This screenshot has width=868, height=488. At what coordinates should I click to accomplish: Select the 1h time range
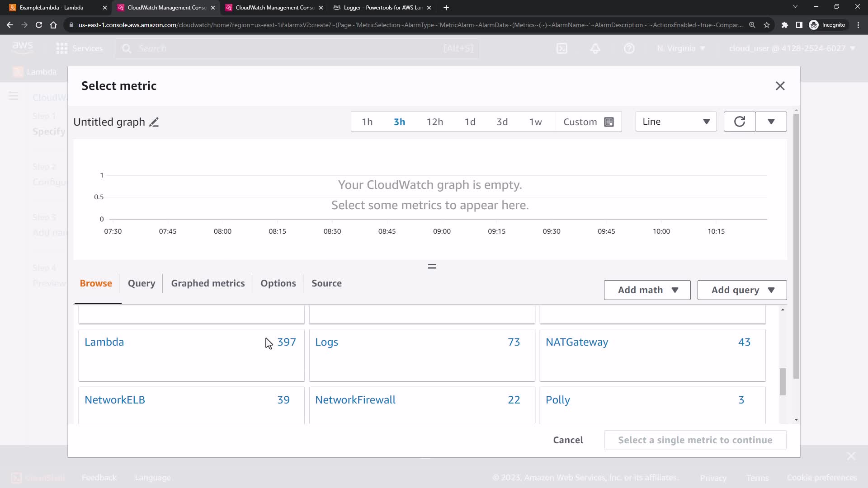click(x=367, y=122)
